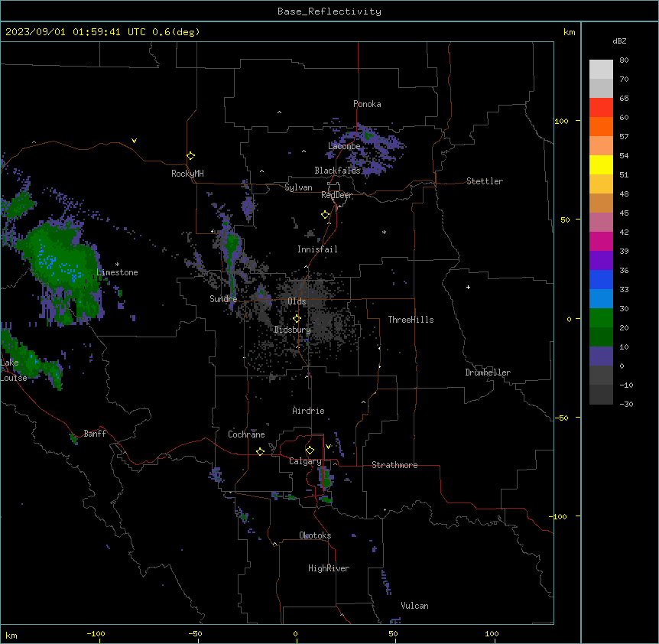Image resolution: width=659 pixels, height=644 pixels.
Task: Select the Calgary city label
Action: 305,461
